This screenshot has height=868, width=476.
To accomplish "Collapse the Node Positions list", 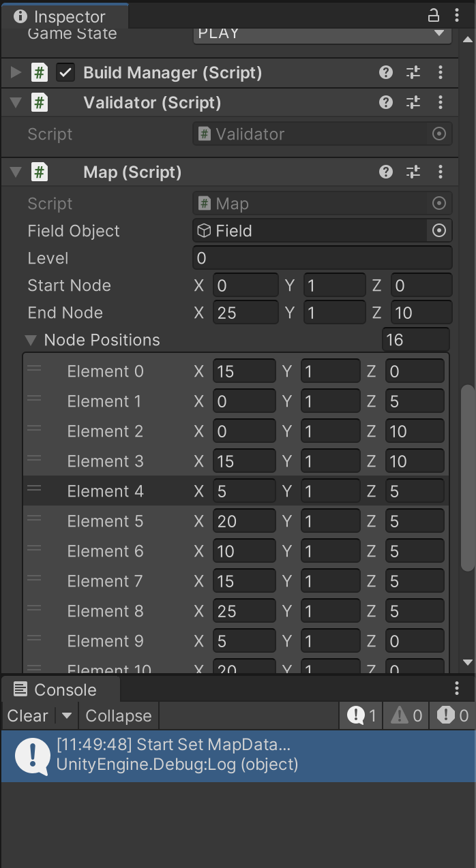I will (x=31, y=340).
